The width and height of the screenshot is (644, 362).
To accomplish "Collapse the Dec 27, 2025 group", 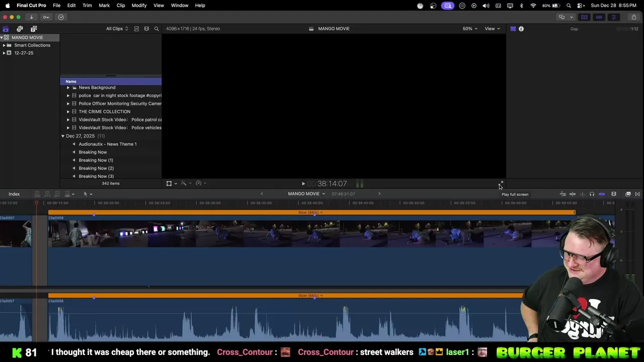I will [x=63, y=136].
